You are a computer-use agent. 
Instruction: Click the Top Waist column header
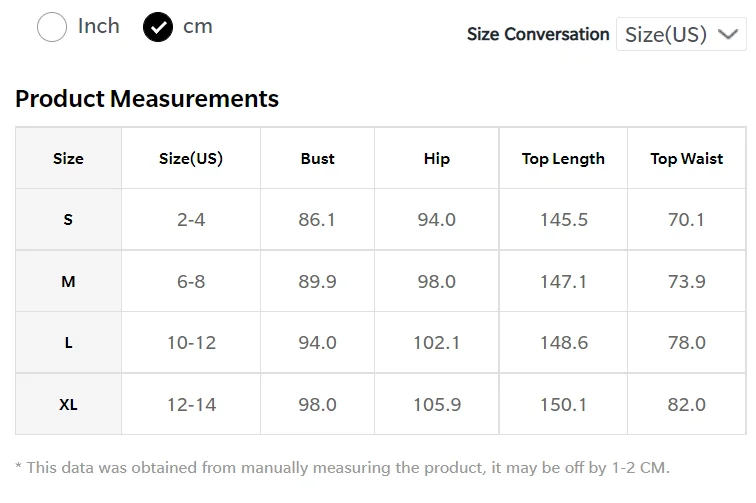coord(687,158)
